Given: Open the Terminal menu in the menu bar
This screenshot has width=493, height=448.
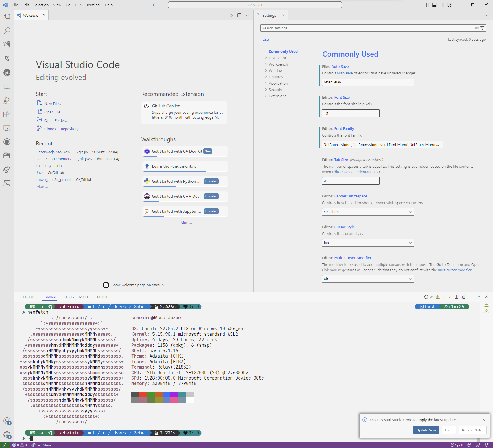Looking at the screenshot, I should tap(93, 5).
